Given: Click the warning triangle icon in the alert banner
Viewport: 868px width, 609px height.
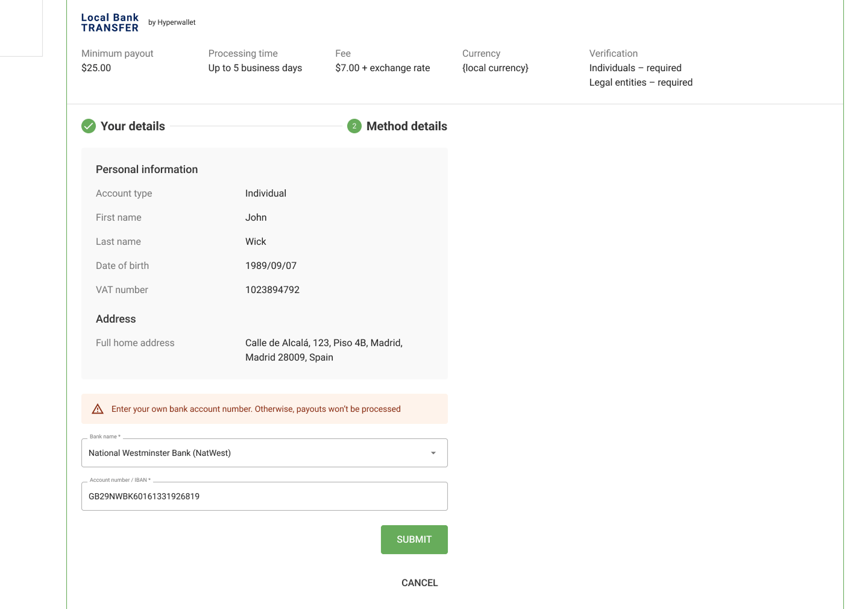Looking at the screenshot, I should 98,409.
